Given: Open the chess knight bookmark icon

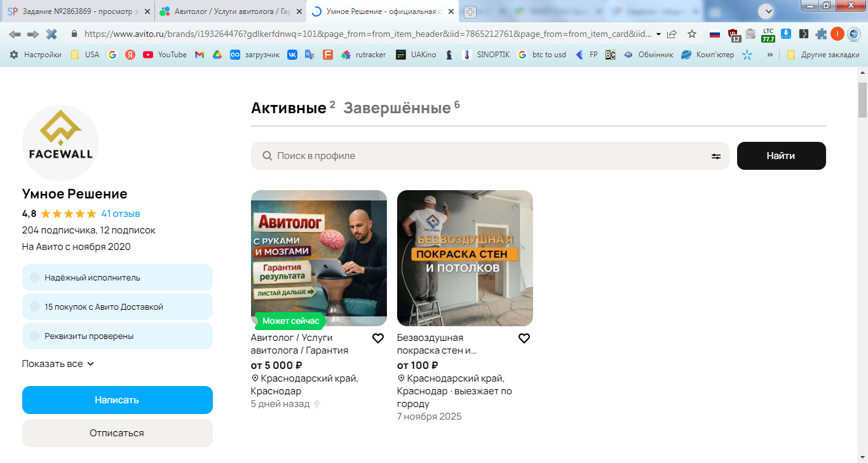Looking at the screenshot, I should (449, 55).
